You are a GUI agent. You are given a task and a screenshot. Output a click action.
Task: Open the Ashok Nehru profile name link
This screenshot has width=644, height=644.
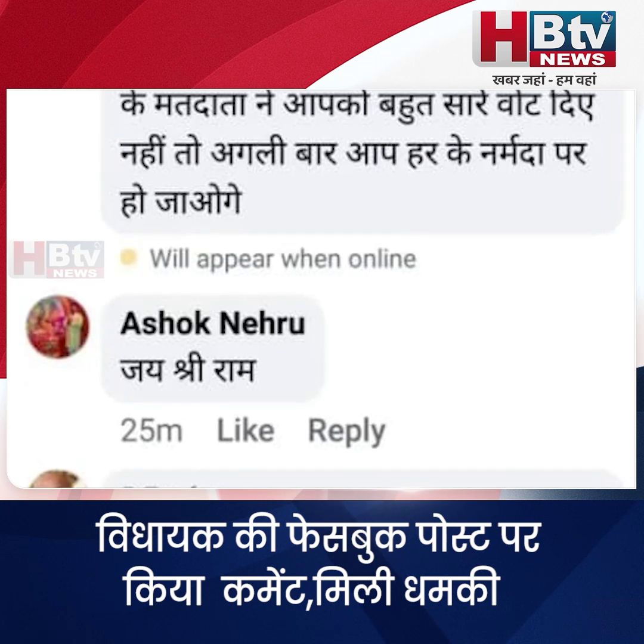[213, 323]
